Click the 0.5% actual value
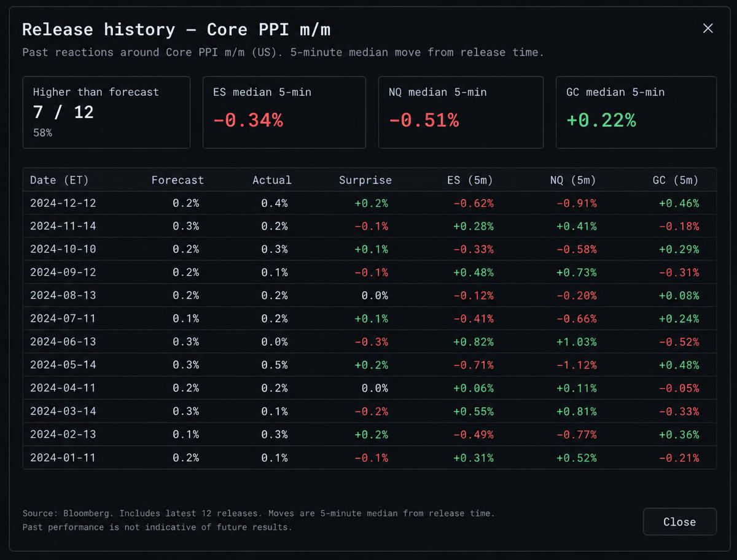The width and height of the screenshot is (737, 560). click(x=275, y=365)
